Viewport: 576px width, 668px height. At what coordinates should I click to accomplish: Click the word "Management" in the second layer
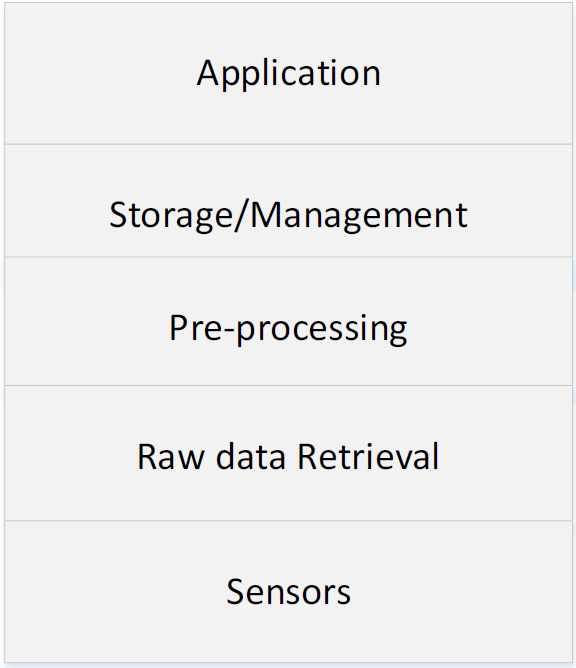coord(359,216)
